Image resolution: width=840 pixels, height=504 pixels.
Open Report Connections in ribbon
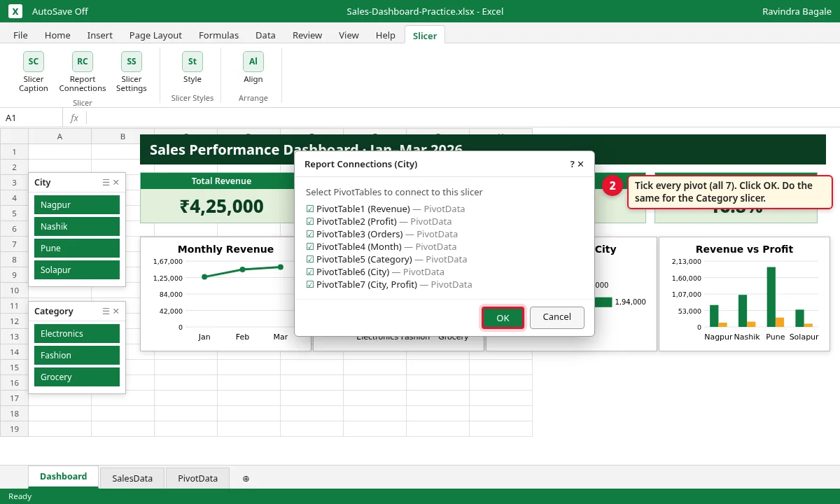coord(83,71)
